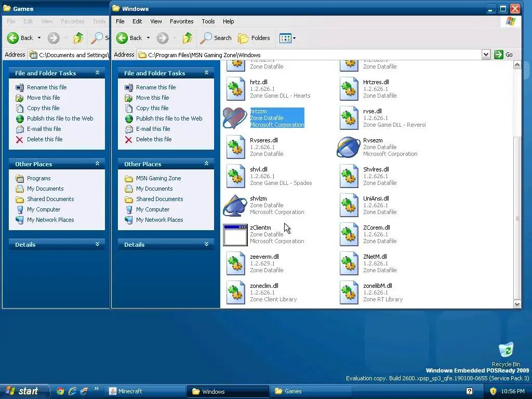Expand Details panel in Windows window
The image size is (532, 399).
coord(206,244)
